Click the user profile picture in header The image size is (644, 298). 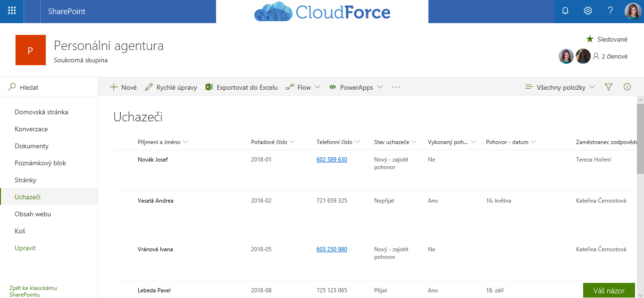pyautogui.click(x=633, y=11)
